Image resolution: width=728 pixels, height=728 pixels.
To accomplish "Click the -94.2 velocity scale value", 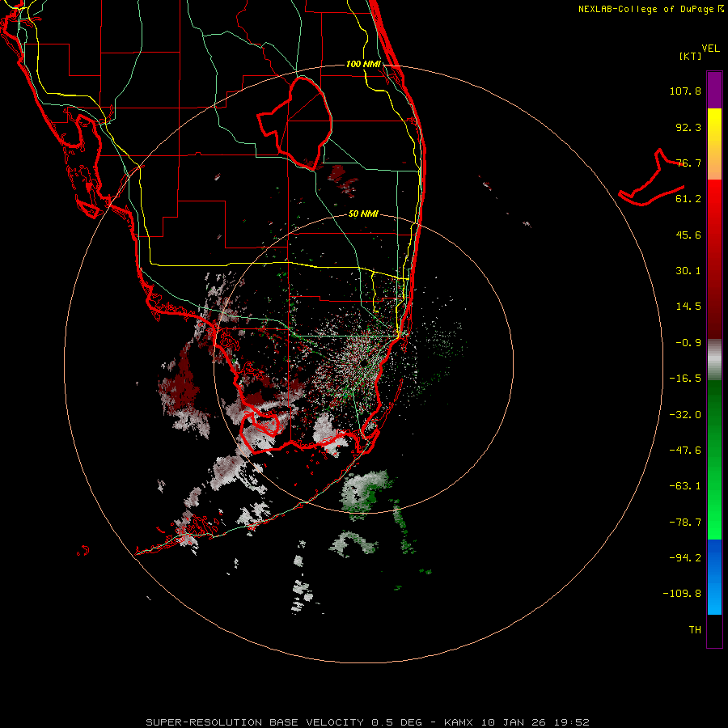I will [x=685, y=557].
